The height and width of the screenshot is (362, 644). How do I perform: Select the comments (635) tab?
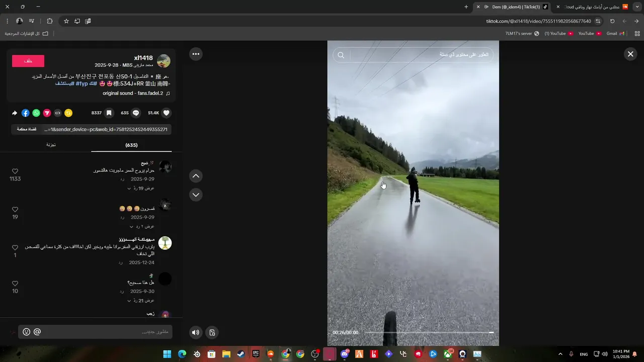[131, 145]
